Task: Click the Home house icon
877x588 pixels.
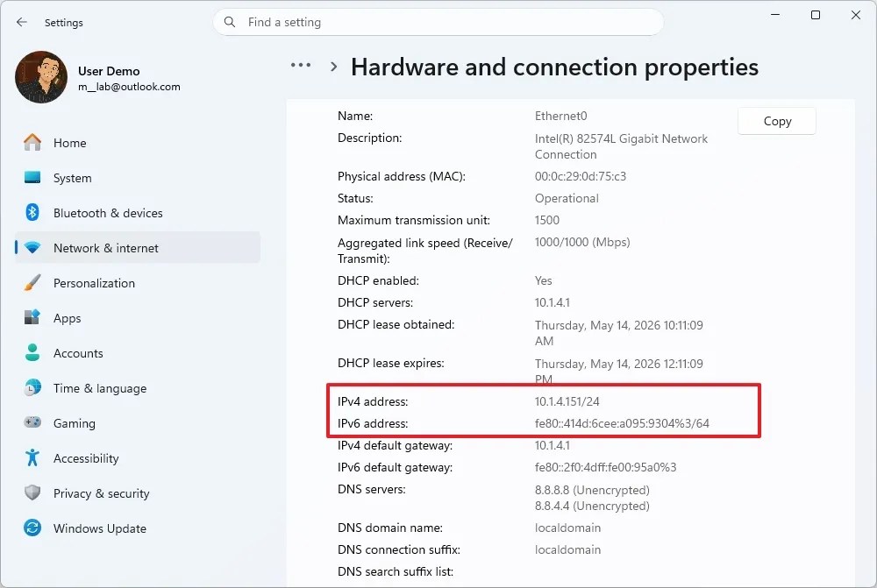Action: click(x=32, y=143)
